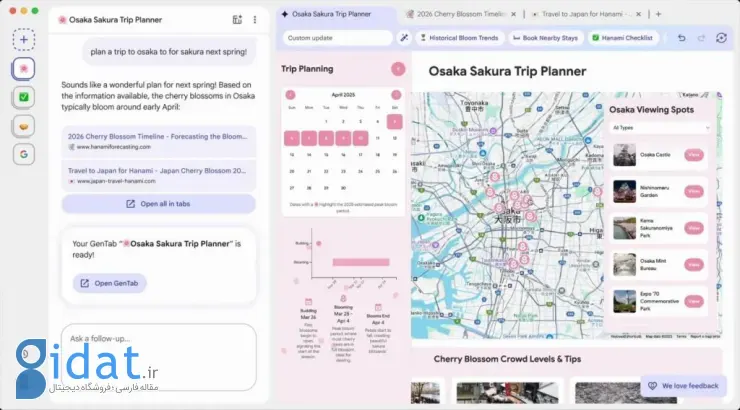Open the three-dot menu in chat header
Screen dimensions: 740x410
[255, 19]
